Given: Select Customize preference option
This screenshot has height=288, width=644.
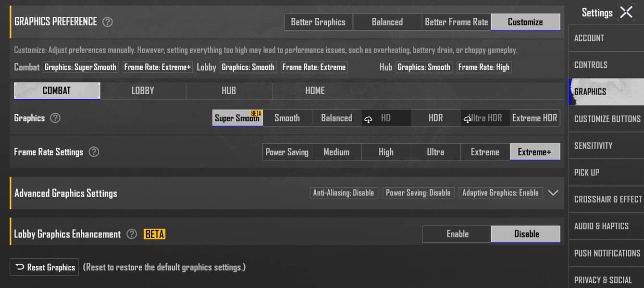Looking at the screenshot, I should (x=525, y=22).
